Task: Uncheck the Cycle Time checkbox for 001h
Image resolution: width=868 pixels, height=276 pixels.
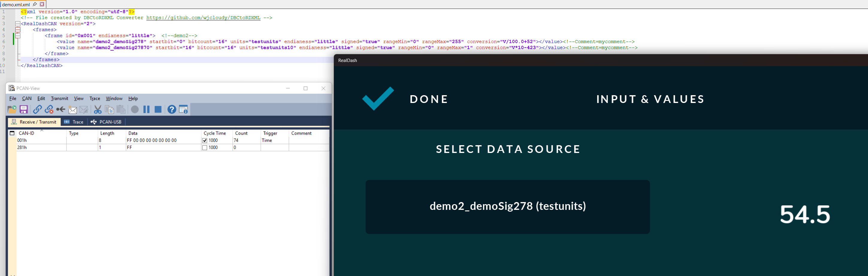Action: (204, 140)
